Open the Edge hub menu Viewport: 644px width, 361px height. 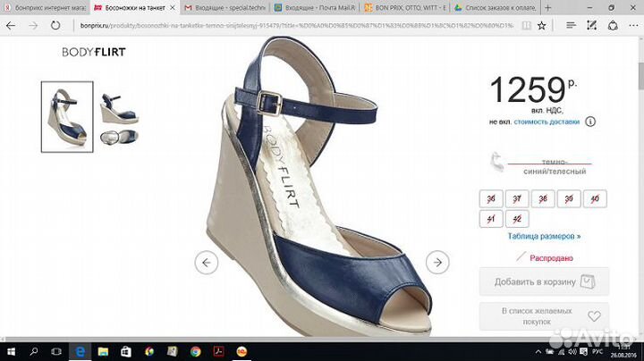pos(571,25)
